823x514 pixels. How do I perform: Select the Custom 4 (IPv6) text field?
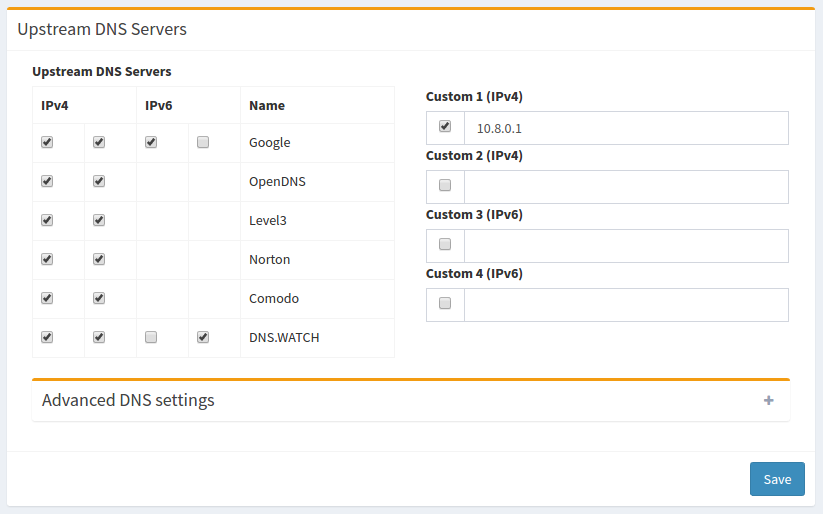[x=626, y=305]
